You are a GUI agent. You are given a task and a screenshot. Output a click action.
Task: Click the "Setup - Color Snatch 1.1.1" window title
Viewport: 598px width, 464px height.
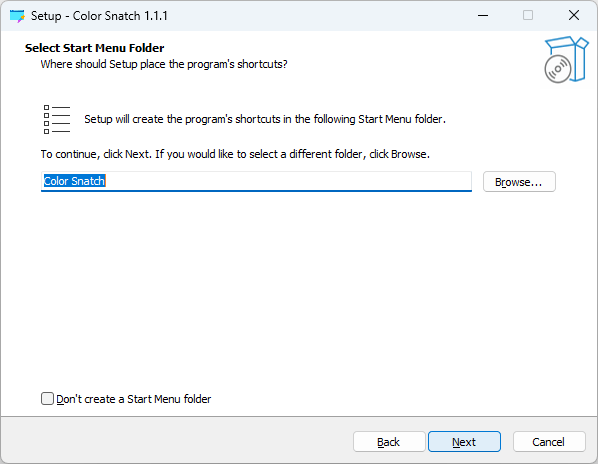pos(99,16)
